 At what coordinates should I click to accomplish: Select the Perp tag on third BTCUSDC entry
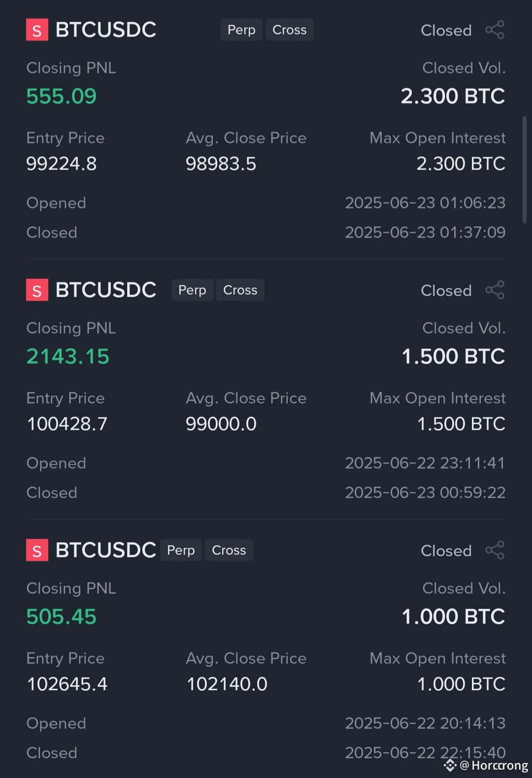coord(181,550)
